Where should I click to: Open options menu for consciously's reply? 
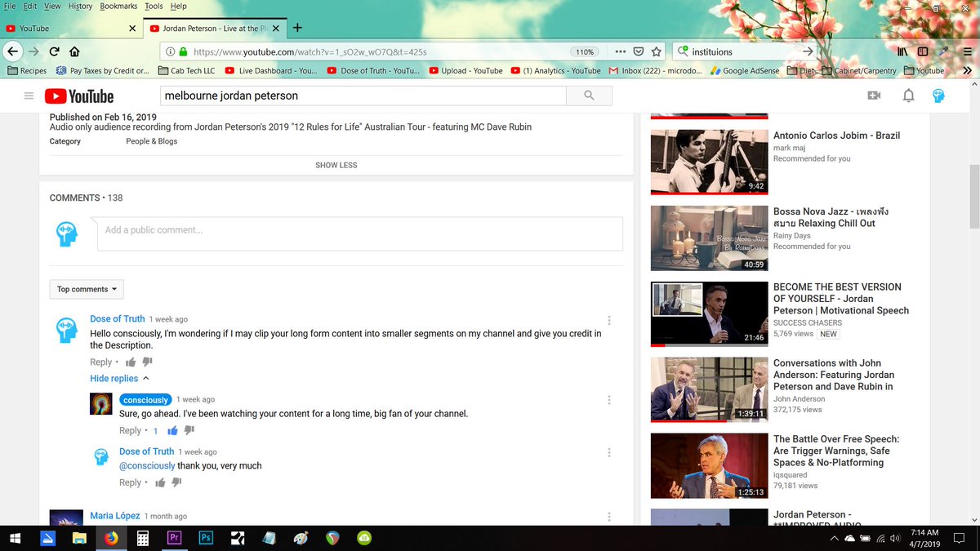point(609,400)
